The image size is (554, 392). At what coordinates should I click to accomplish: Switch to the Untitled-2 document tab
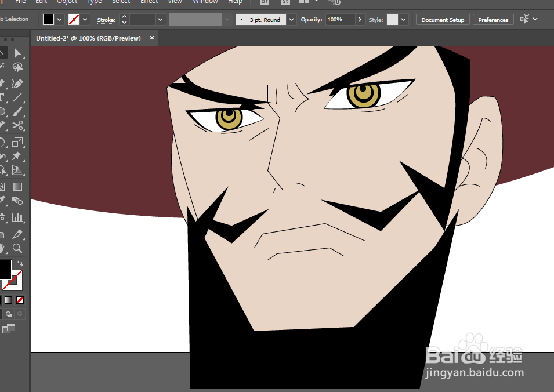pos(88,38)
